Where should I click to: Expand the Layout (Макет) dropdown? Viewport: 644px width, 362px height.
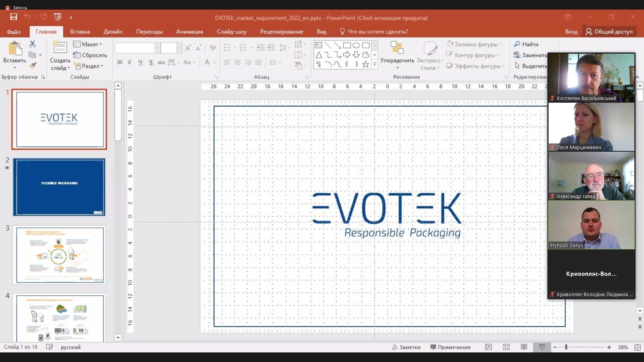(88, 44)
